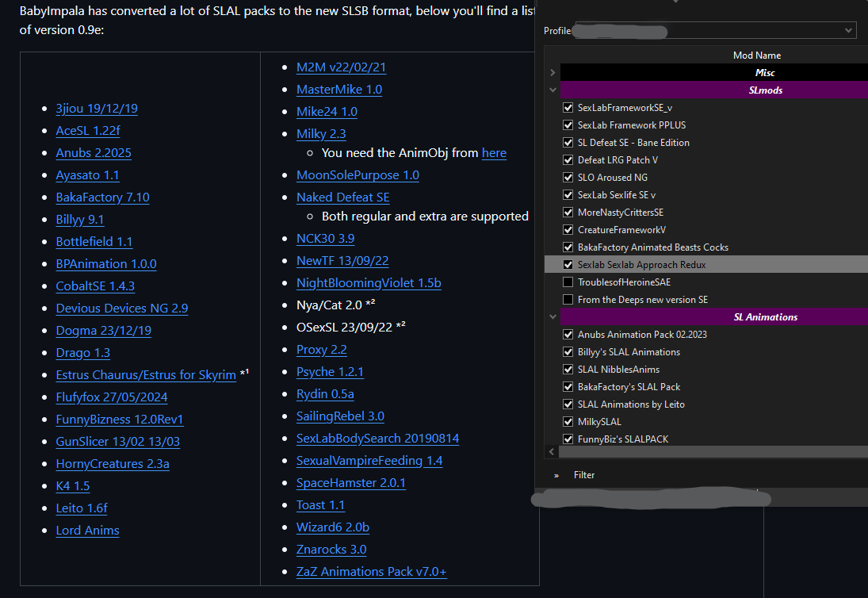
Task: Collapse the SL Animations separator group
Action: [553, 317]
